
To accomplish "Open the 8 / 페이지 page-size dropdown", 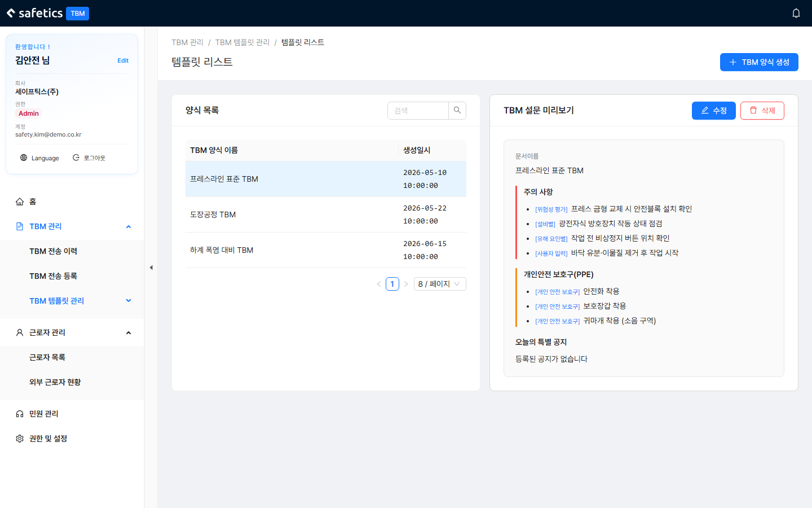I will [440, 284].
